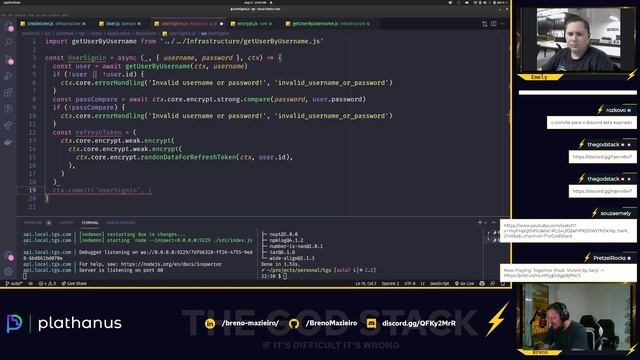
Task: Click the git branch indicator in status bar
Action: point(14,283)
